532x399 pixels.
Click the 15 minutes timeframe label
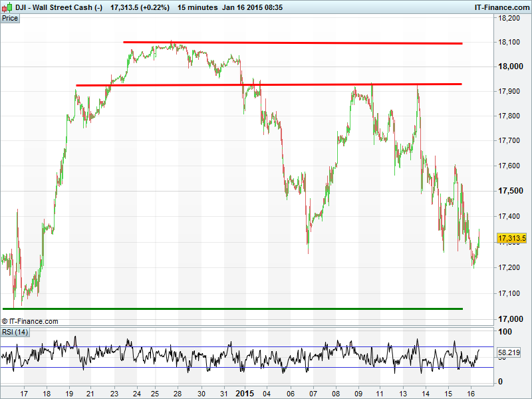pos(198,7)
